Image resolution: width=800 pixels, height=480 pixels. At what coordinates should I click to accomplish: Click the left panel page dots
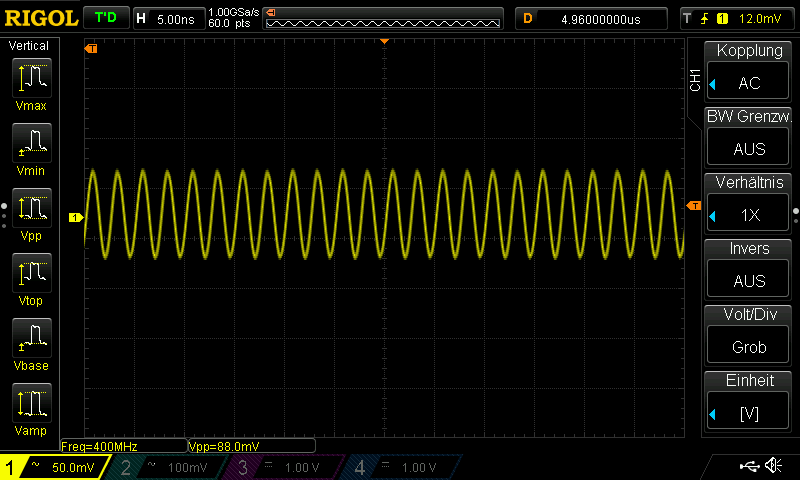click(4, 216)
